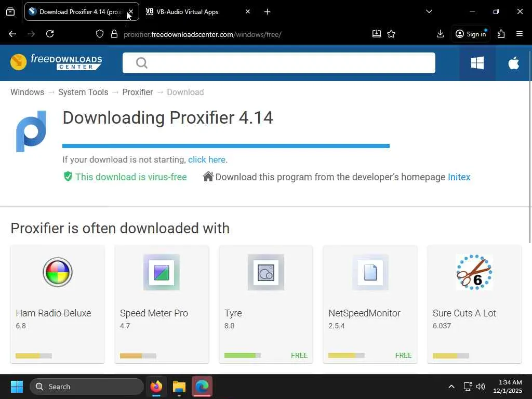Open a new tab with plus button
The image size is (532, 399).
(268, 12)
